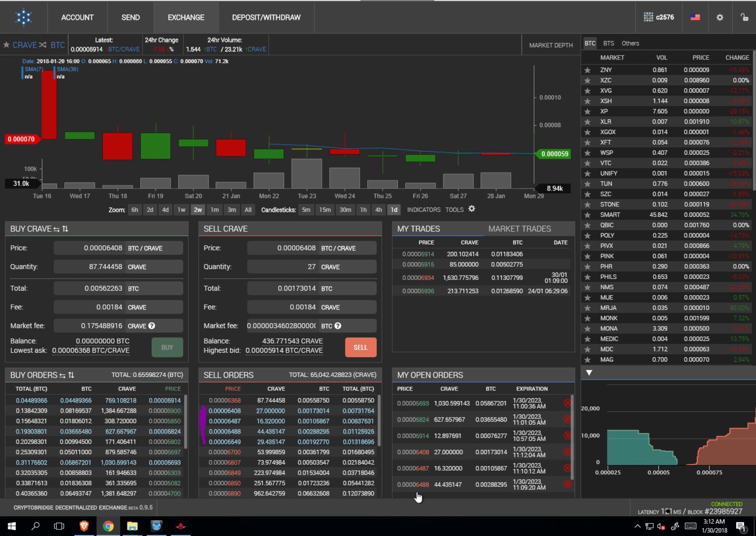
Task: Click Market fee help icon in Sell panel
Action: (x=338, y=326)
